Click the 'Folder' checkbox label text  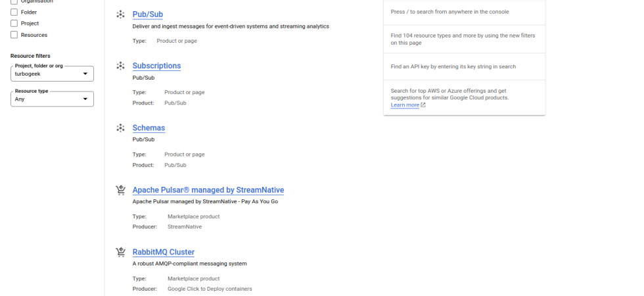click(x=29, y=12)
